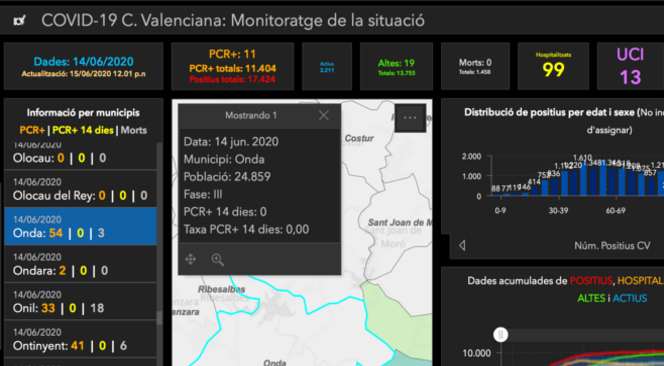Image resolution: width=664 pixels, height=366 pixels.
Task: Click the previous-chart left arrow
Action: tap(462, 245)
